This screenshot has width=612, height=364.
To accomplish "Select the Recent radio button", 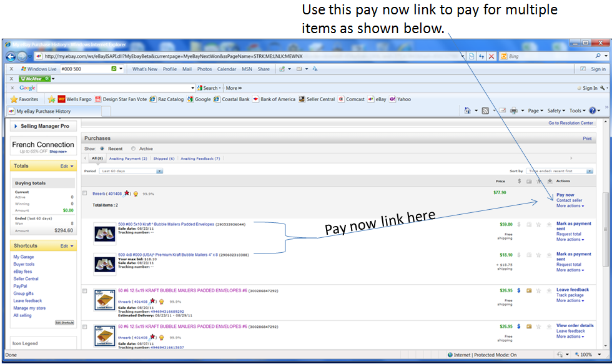I will click(102, 149).
